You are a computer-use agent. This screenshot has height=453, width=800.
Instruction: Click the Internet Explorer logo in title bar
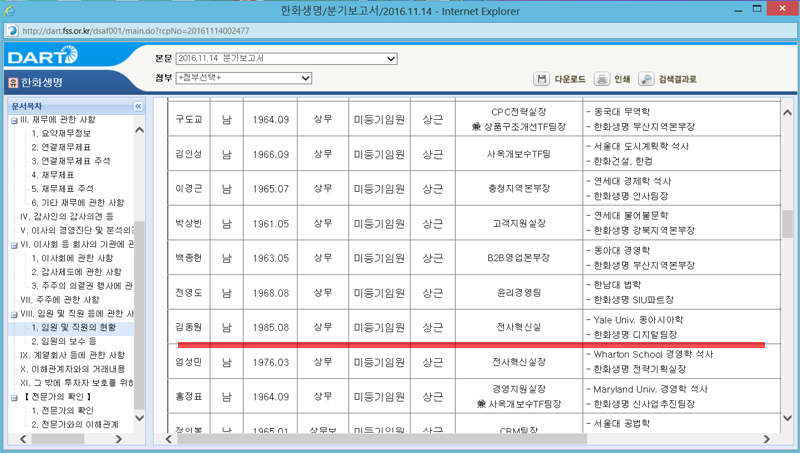click(x=9, y=10)
